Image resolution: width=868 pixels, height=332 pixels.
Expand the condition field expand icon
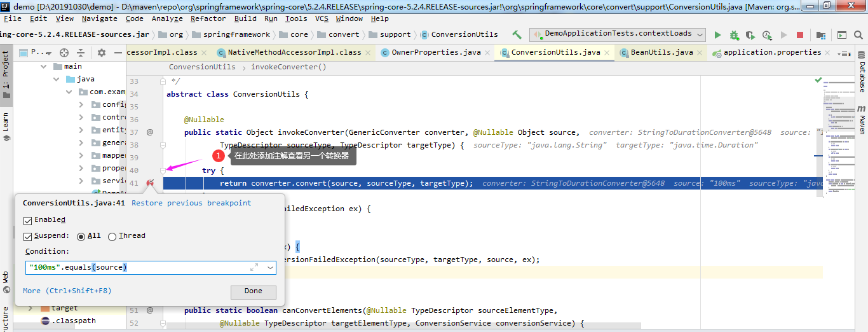254,268
